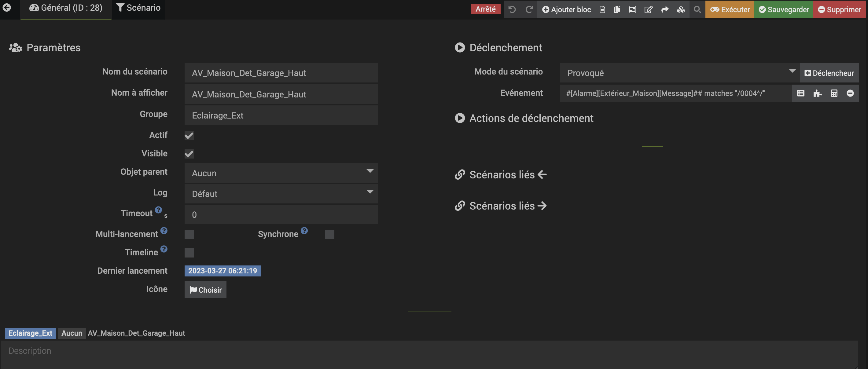Click the document (log) icon in toolbar
The width and height of the screenshot is (868, 369).
tap(602, 9)
